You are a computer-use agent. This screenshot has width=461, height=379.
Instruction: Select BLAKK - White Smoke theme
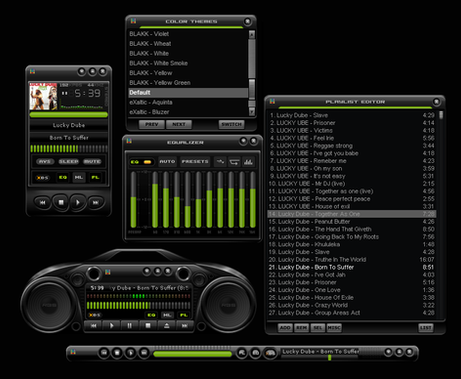(x=188, y=63)
